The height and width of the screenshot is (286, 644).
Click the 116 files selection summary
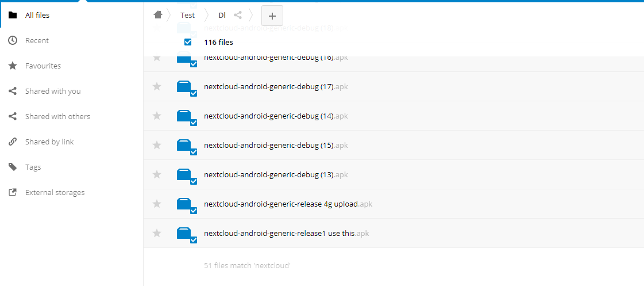(x=218, y=43)
